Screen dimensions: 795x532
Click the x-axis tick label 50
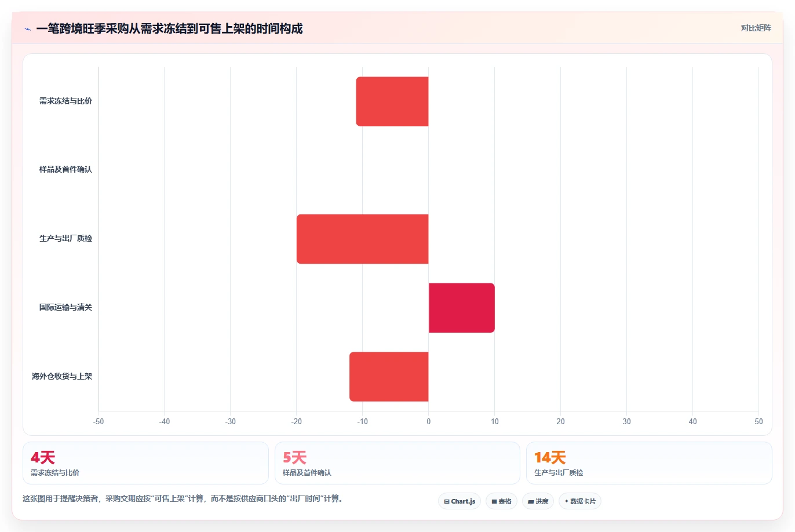[758, 421]
